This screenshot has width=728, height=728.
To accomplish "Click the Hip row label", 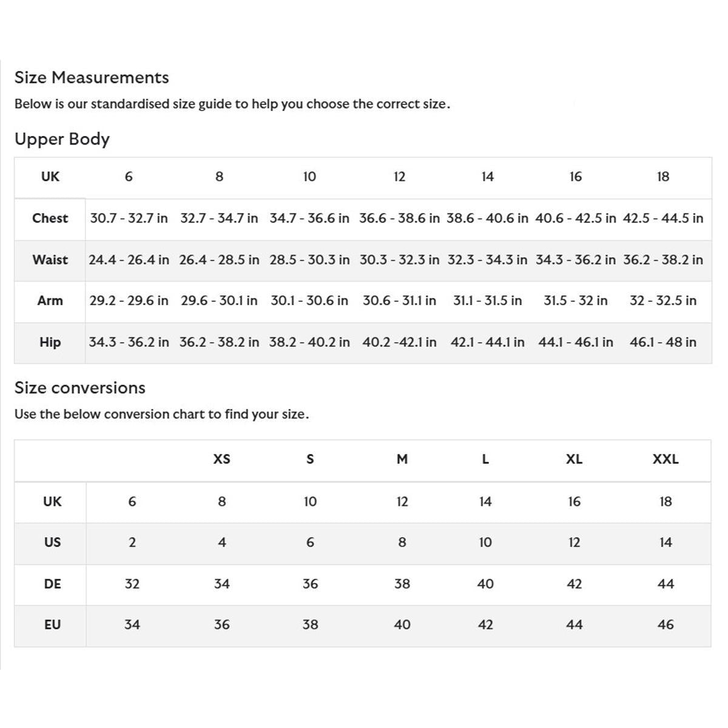I will pos(50,342).
